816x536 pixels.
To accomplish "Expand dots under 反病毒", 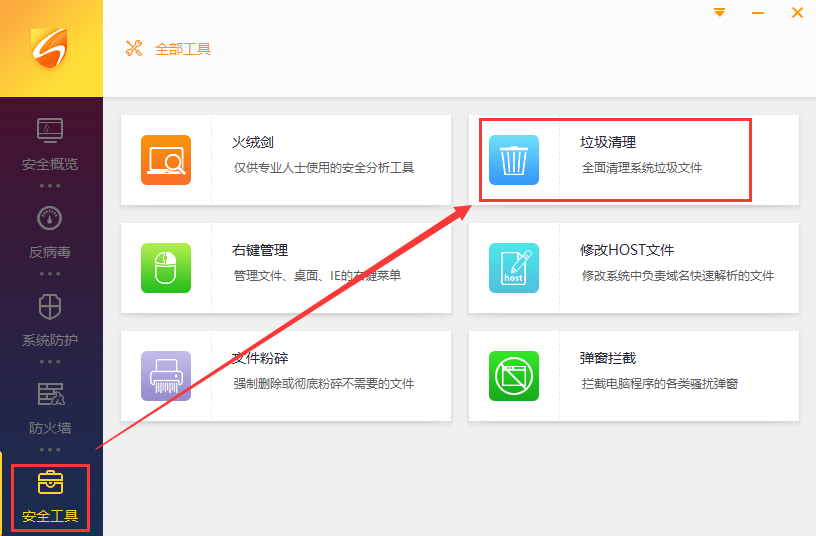I will point(50,274).
